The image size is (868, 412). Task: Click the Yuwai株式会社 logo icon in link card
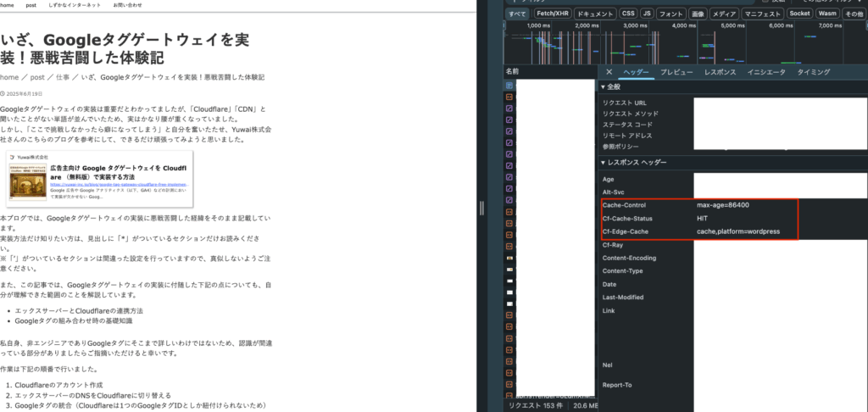click(x=12, y=158)
